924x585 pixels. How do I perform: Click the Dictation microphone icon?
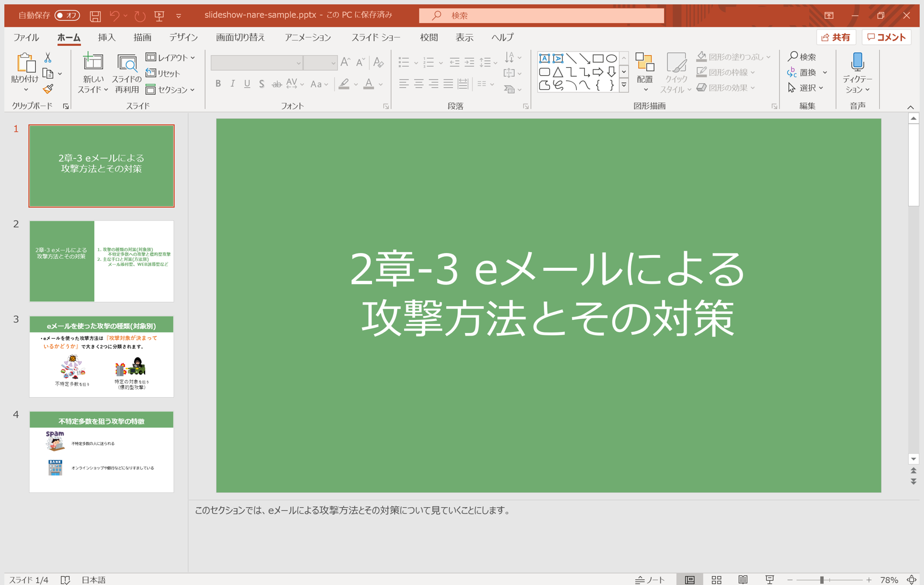point(857,63)
